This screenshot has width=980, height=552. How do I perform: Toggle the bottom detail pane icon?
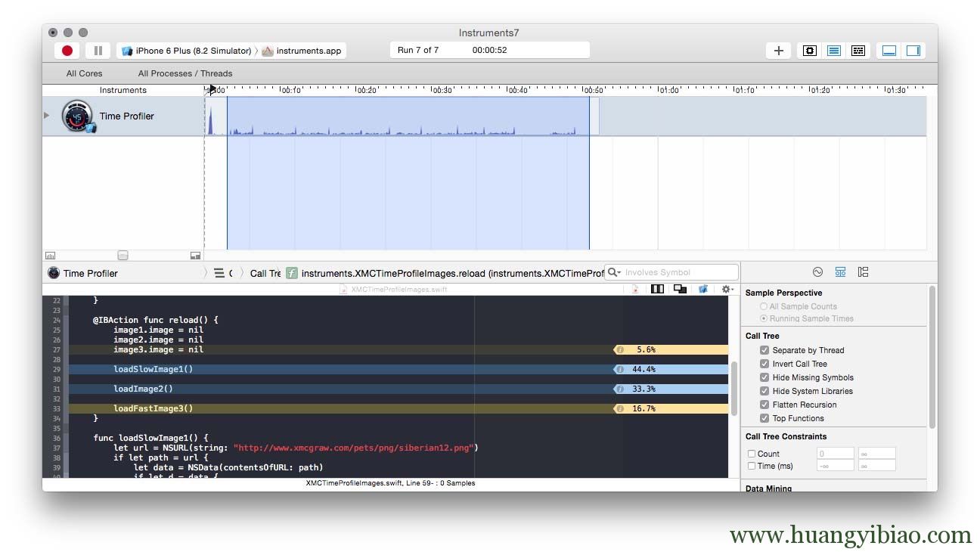889,50
